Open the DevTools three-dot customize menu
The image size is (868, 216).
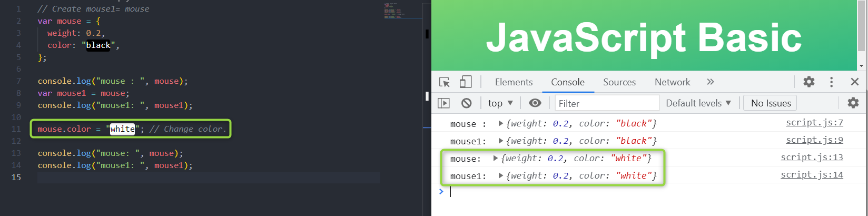(832, 82)
